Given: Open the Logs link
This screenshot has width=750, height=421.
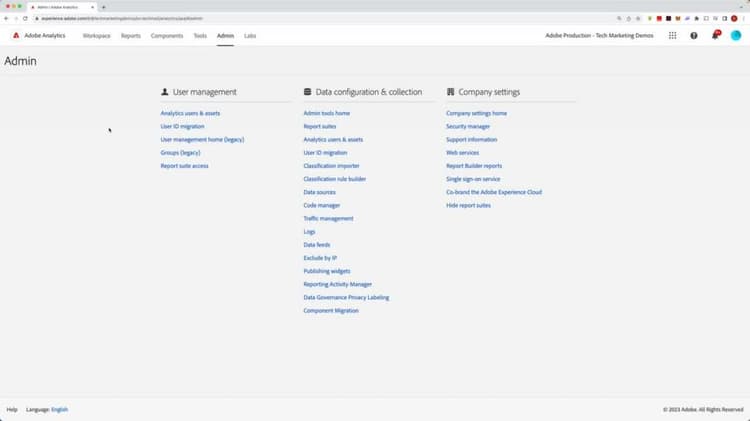Looking at the screenshot, I should (309, 232).
